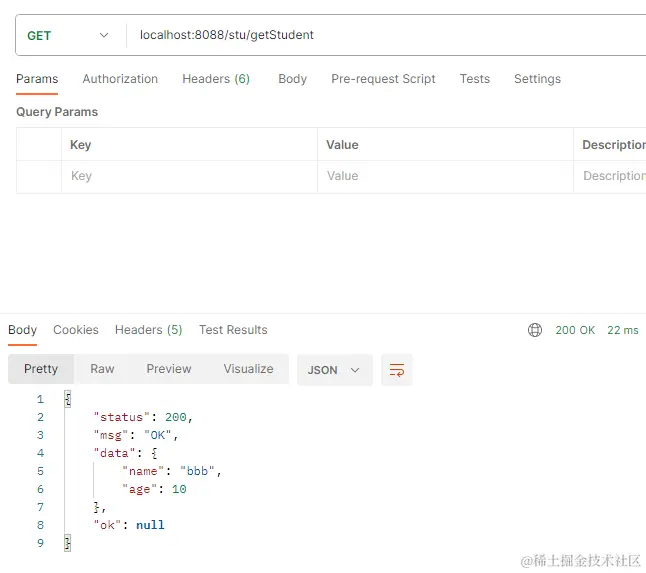The width and height of the screenshot is (646, 573).
Task: Open the Settings tab
Action: pyautogui.click(x=537, y=79)
